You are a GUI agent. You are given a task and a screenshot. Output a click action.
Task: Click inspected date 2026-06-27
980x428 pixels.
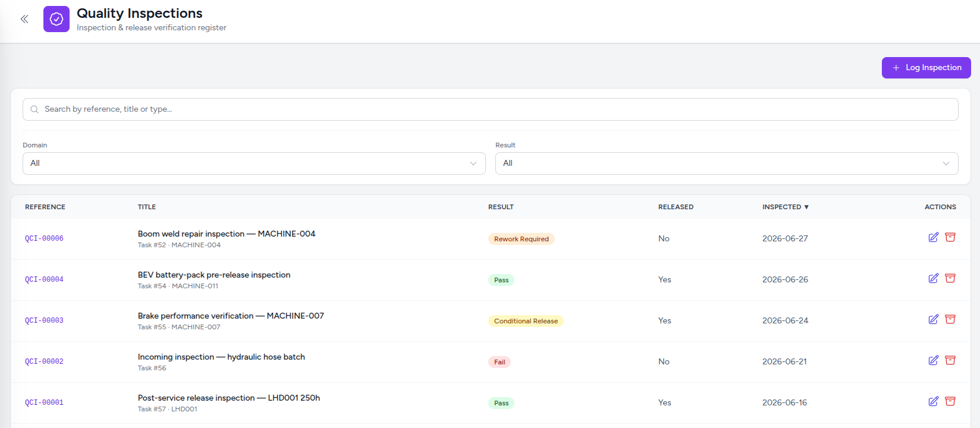(785, 238)
